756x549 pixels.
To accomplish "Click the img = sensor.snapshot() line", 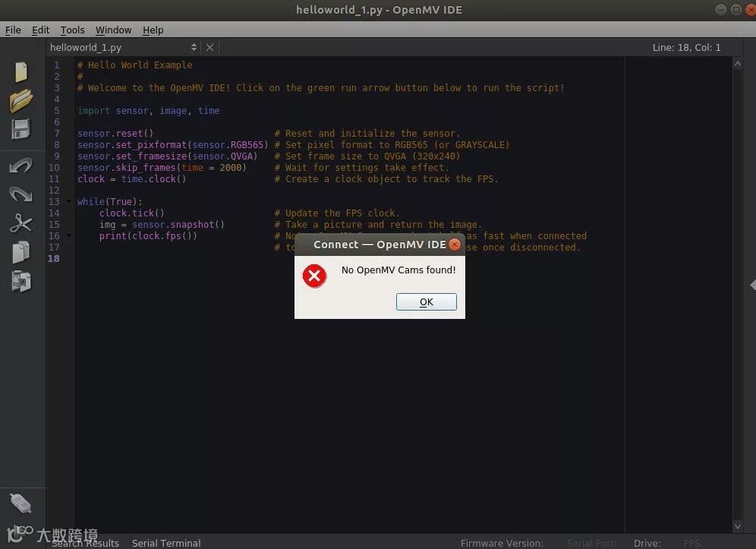I will click(162, 224).
